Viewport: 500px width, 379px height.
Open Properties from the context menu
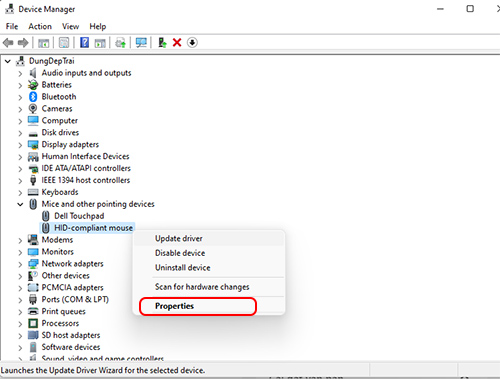(x=209, y=306)
